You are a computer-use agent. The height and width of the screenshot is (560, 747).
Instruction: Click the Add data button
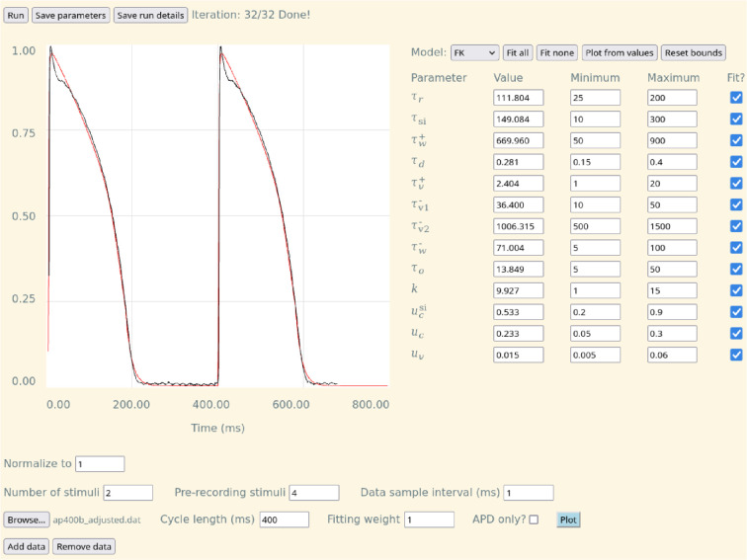pos(26,546)
